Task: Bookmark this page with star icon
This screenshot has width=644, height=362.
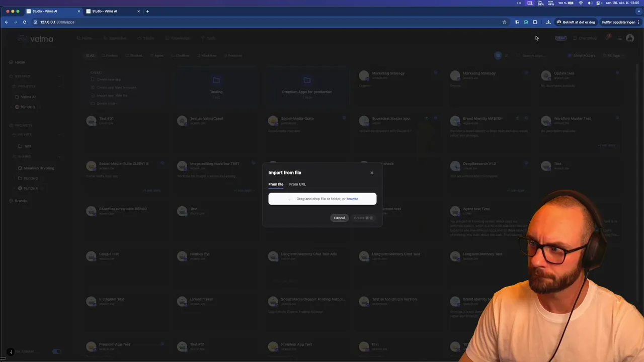Action: (x=504, y=22)
